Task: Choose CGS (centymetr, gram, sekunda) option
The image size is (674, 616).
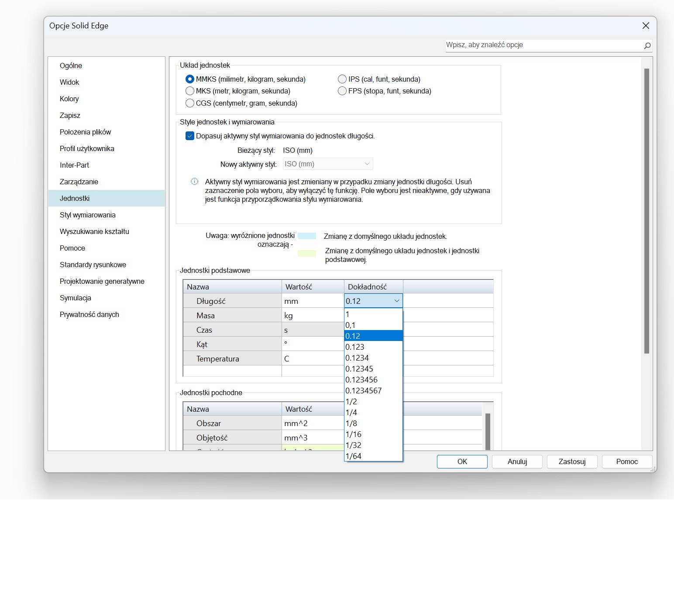Action: [190, 103]
